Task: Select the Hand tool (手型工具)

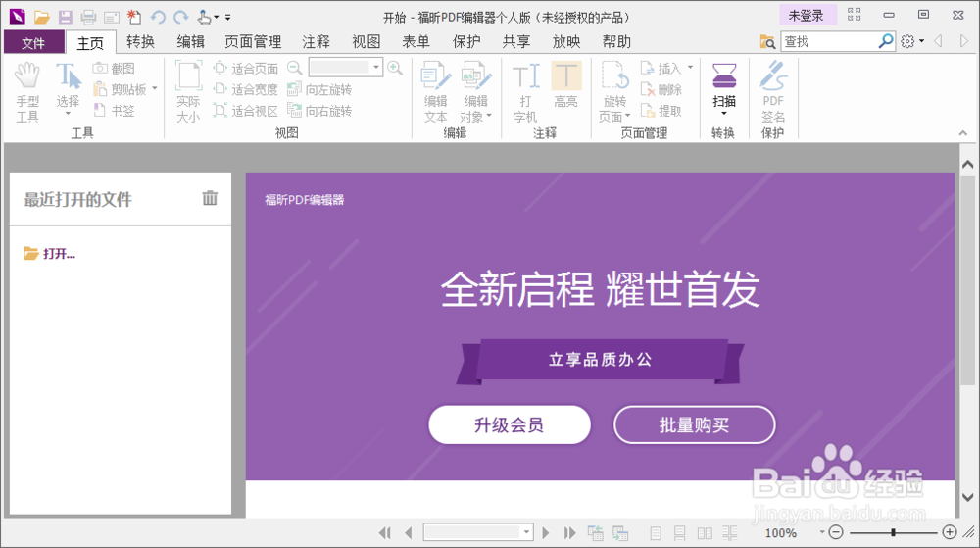Action: tap(27, 92)
